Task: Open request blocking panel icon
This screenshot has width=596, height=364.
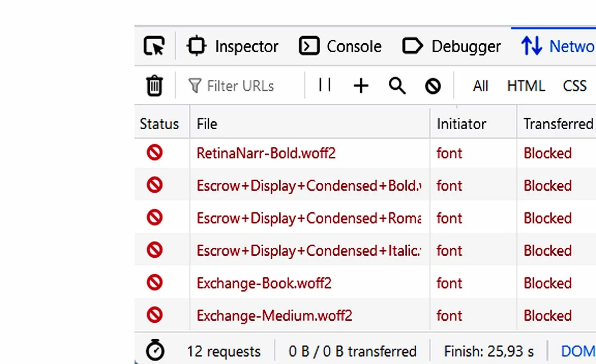Action: pyautogui.click(x=433, y=86)
